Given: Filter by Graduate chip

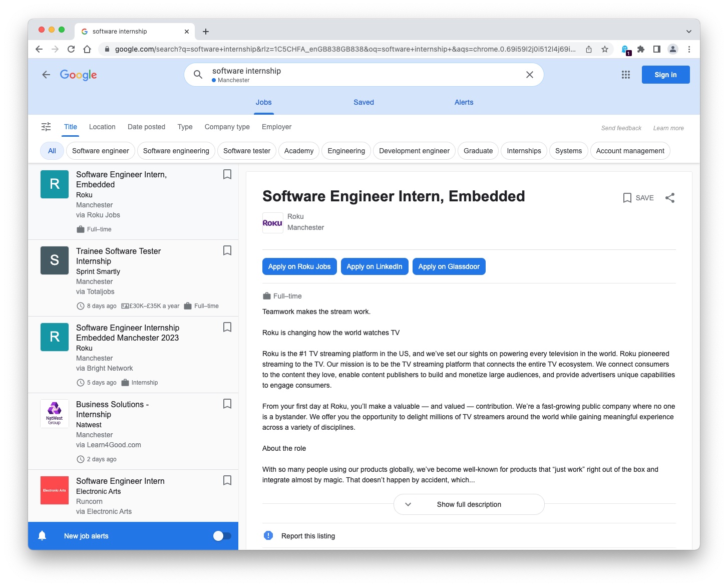Looking at the screenshot, I should point(478,151).
